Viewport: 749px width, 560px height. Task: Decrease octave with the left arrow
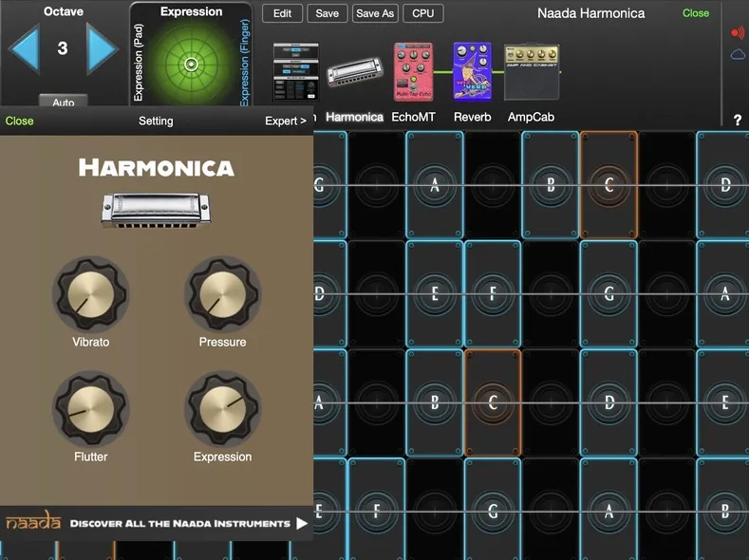pyautogui.click(x=24, y=48)
